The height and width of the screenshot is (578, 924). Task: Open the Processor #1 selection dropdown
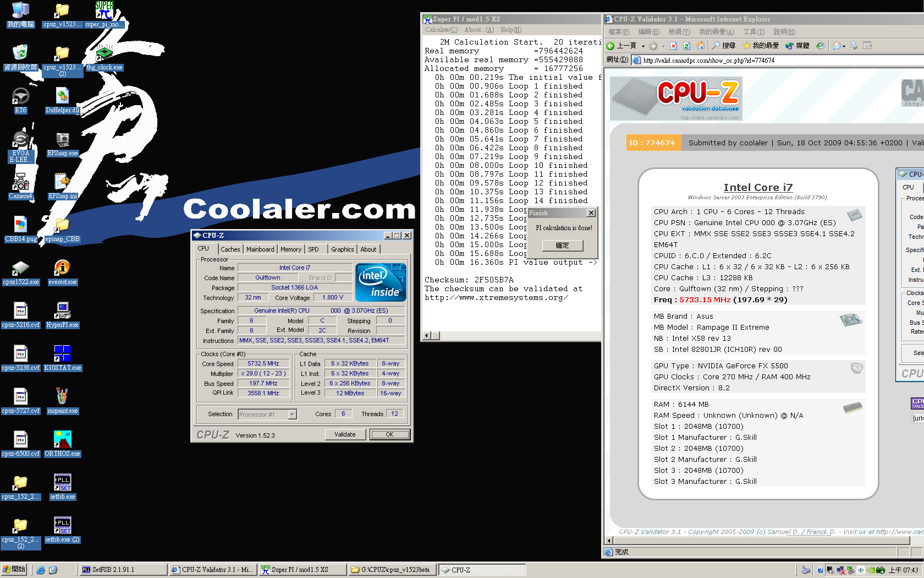[x=293, y=415]
